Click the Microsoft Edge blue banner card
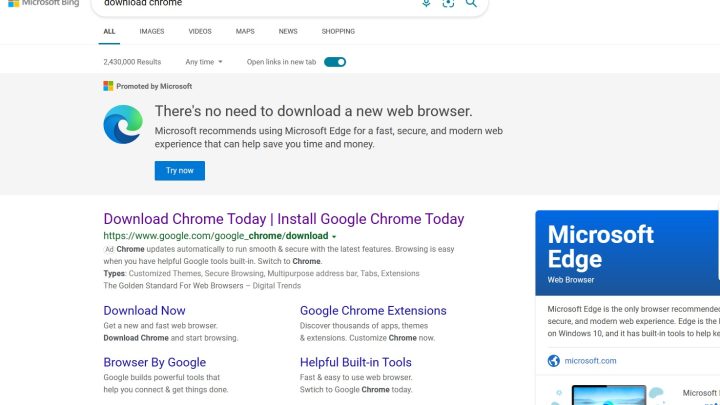720x405 pixels. tap(628, 253)
